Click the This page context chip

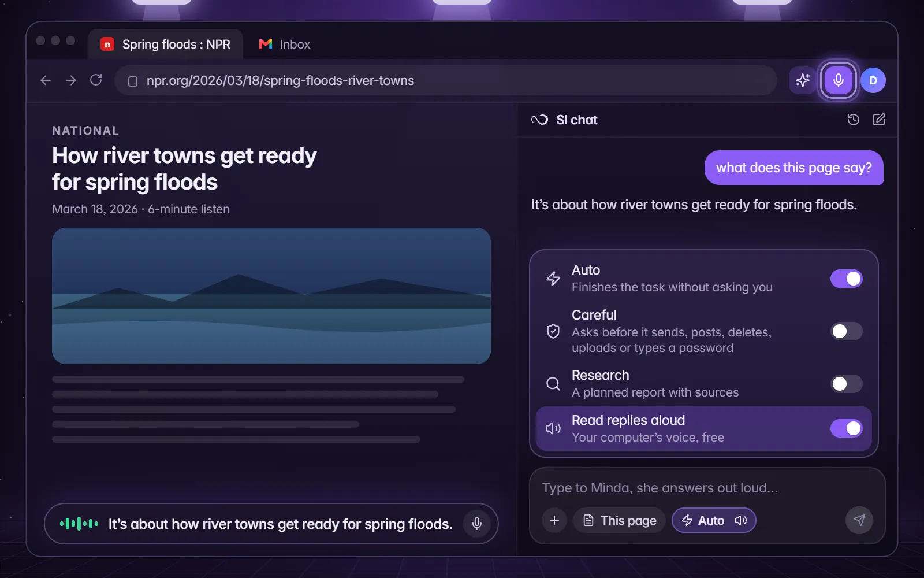619,520
